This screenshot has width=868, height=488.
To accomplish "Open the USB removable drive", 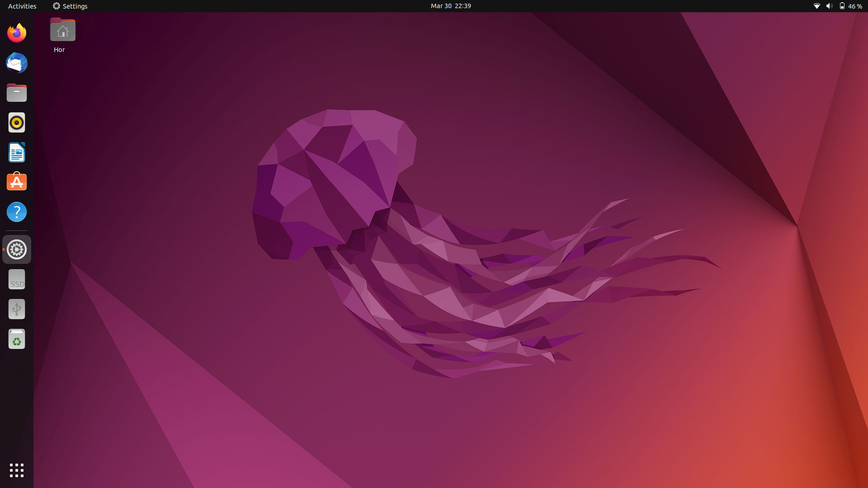I will 16,309.
